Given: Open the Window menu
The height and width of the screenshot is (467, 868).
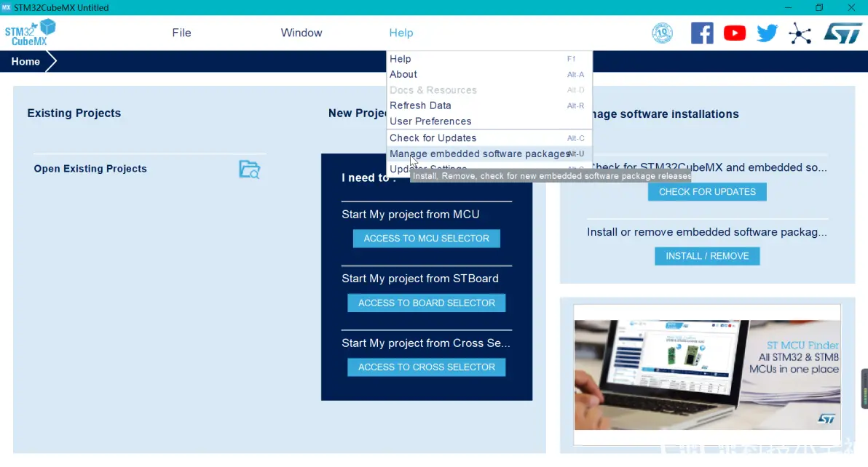Looking at the screenshot, I should pos(301,33).
